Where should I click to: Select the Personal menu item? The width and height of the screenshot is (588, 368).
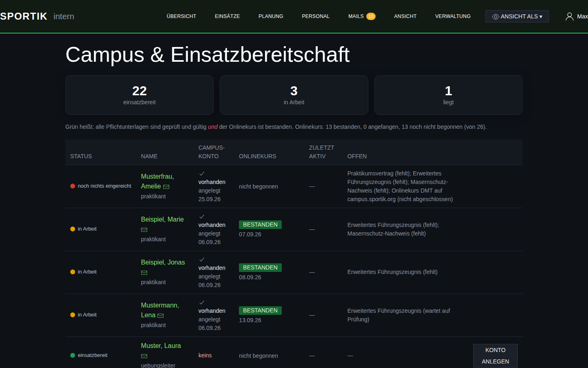(316, 16)
